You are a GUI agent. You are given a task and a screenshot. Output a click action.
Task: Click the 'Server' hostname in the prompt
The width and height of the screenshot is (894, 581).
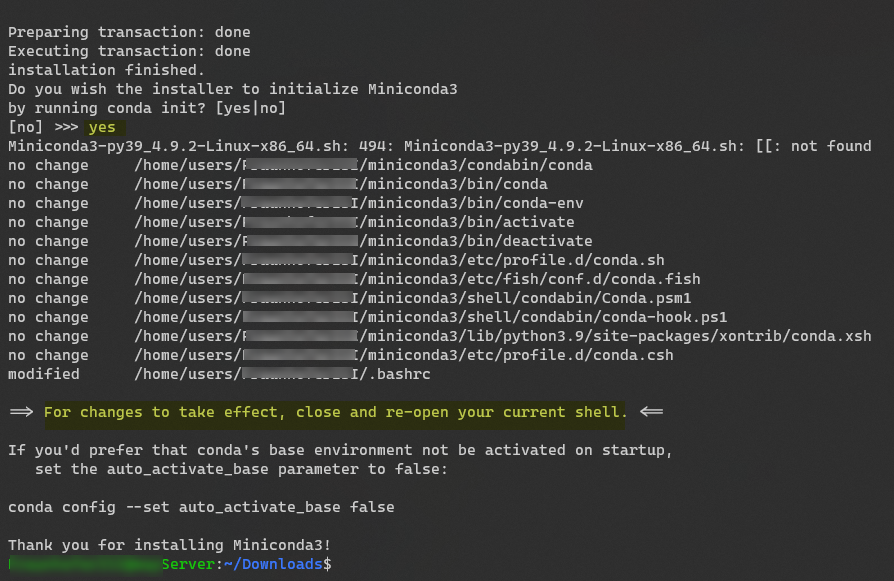pos(188,564)
